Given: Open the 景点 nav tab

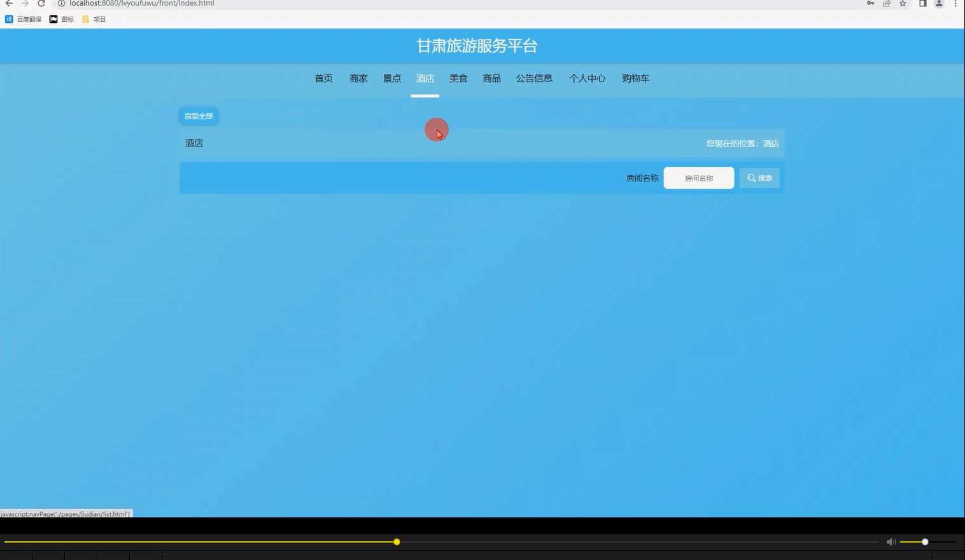Looking at the screenshot, I should click(391, 78).
